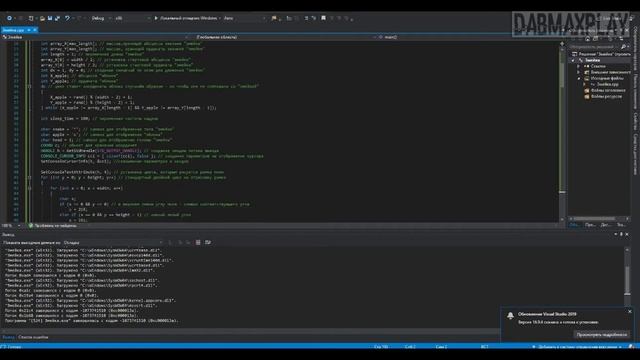Select the Решение "Змейка" solution node

(601, 54)
